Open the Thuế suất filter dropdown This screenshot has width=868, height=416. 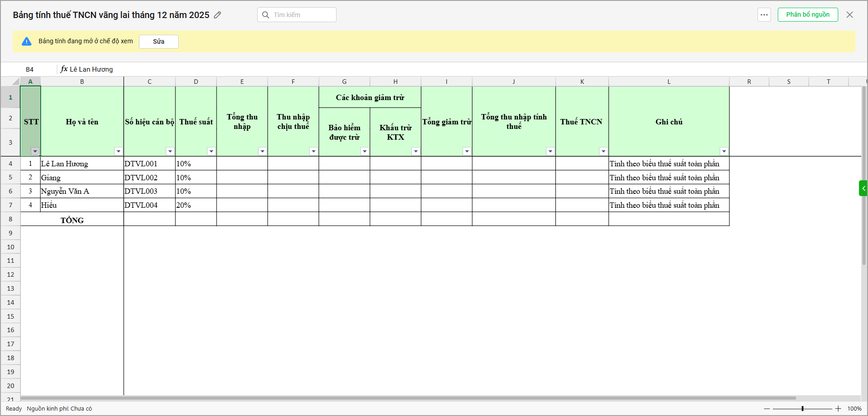211,151
